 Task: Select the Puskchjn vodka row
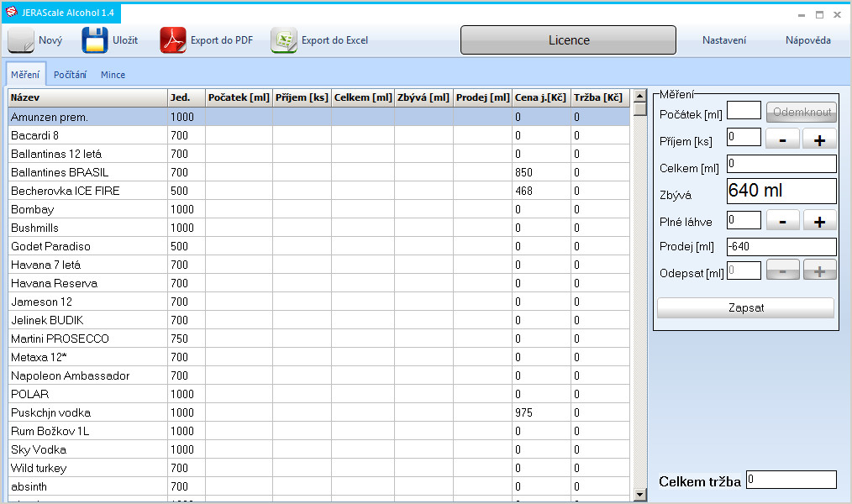(x=319, y=412)
